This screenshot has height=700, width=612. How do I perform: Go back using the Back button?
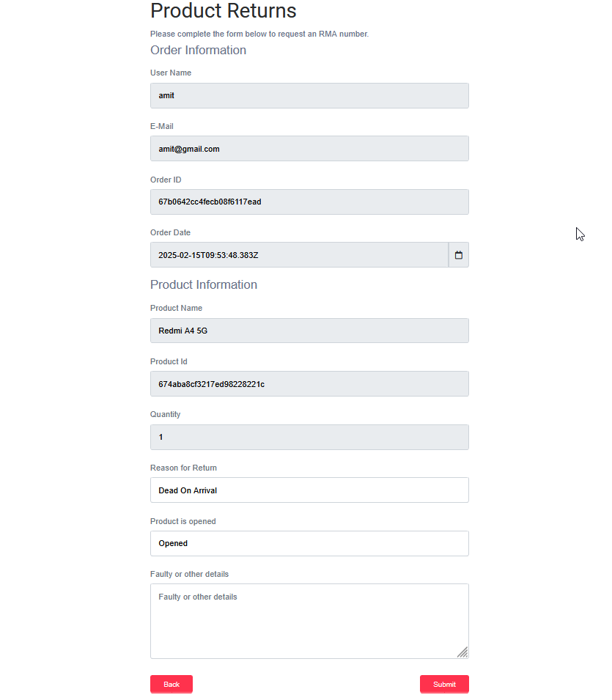172,684
